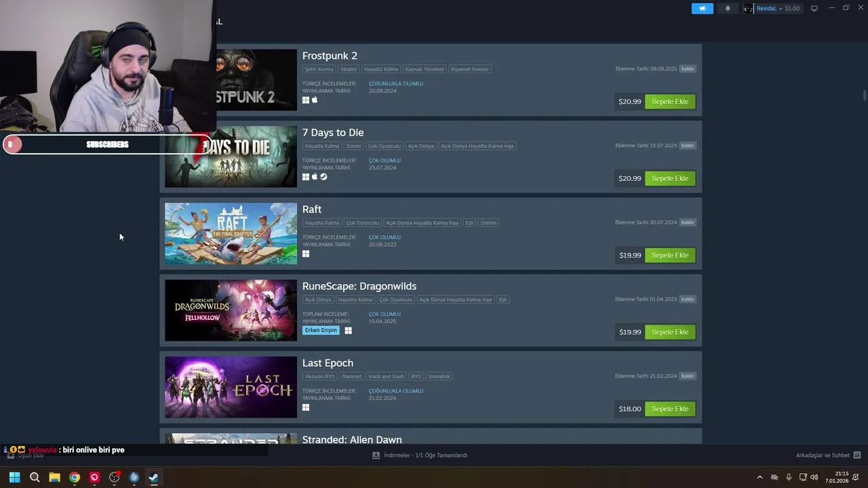
Task: Show hidden system tray icons chevron
Action: point(759,477)
